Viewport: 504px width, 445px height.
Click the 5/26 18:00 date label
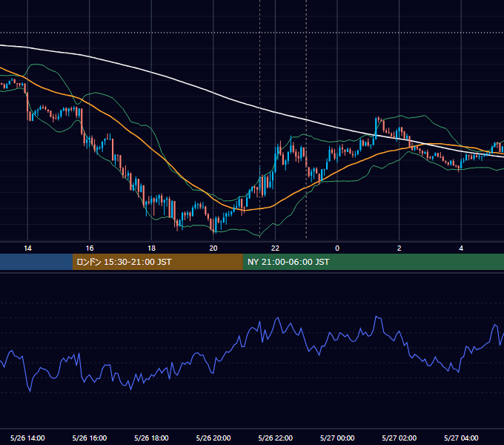pyautogui.click(x=151, y=438)
